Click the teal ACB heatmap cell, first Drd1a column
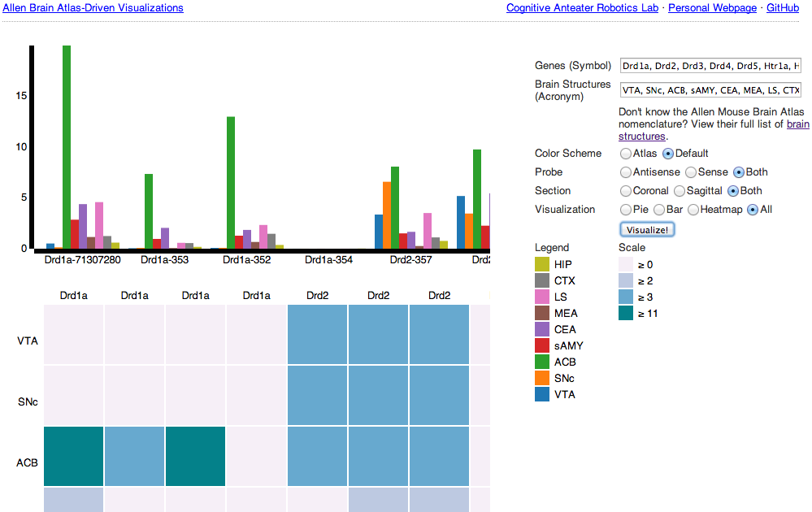This screenshot has height=512, width=812. point(73,456)
